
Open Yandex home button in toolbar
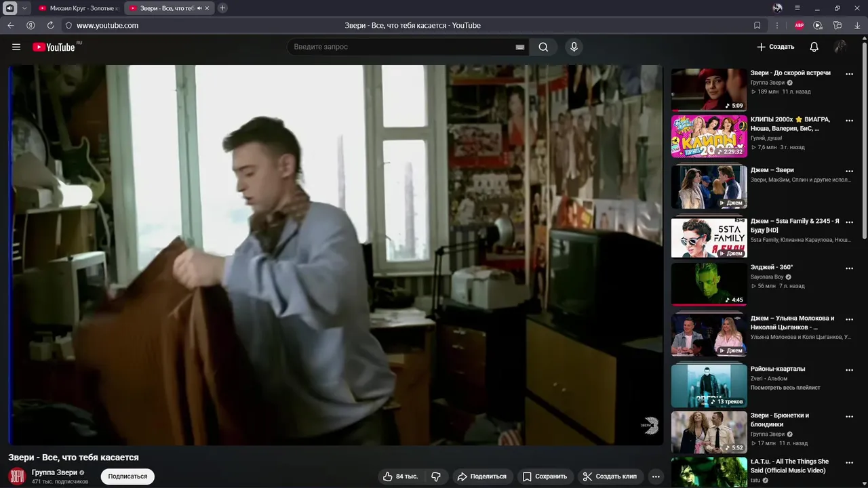pyautogui.click(x=31, y=25)
